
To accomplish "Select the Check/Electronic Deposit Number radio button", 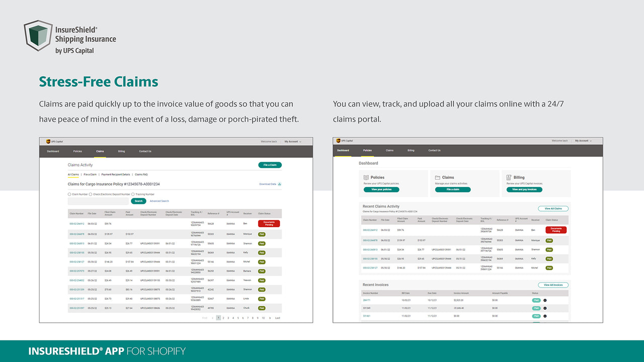I will click(x=90, y=194).
